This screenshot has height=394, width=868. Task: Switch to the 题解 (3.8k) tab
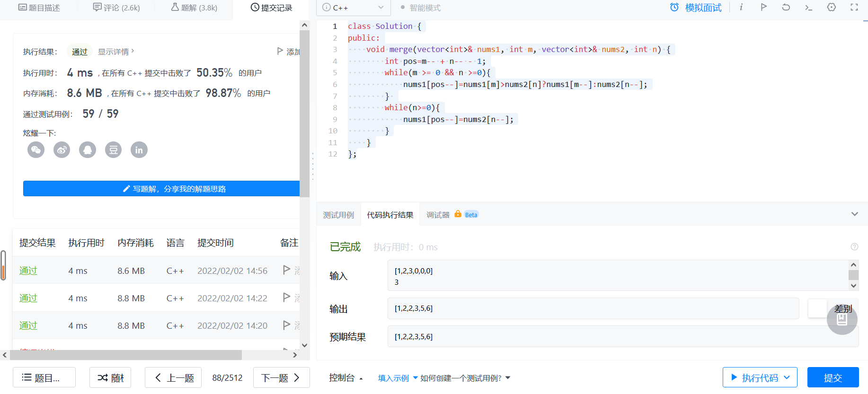[194, 8]
